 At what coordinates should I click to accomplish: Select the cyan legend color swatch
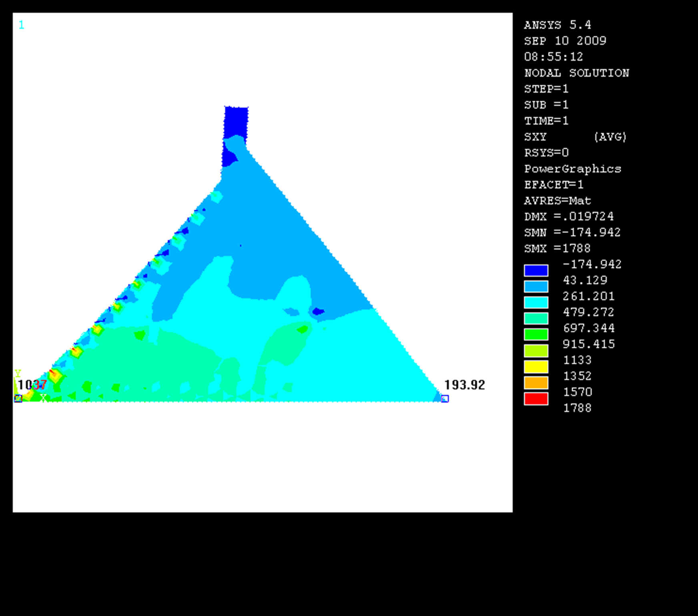pyautogui.click(x=536, y=302)
